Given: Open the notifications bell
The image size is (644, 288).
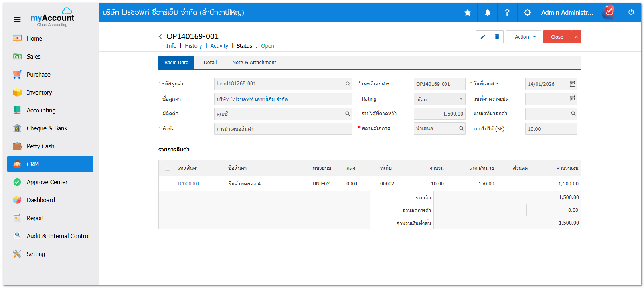Looking at the screenshot, I should pyautogui.click(x=487, y=13).
